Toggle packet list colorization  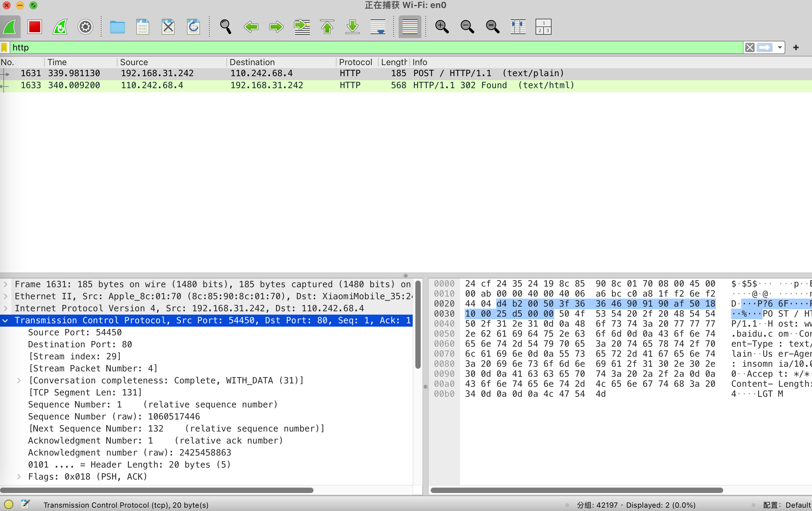tap(410, 27)
